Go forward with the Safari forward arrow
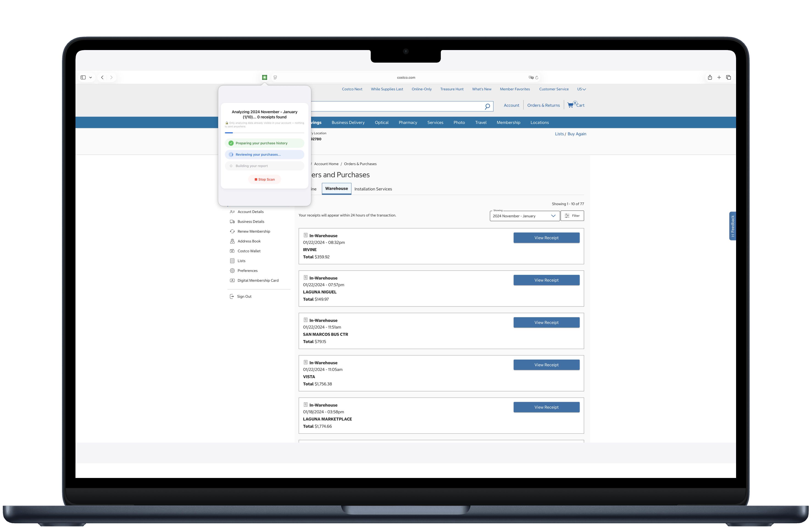This screenshot has height=528, width=812. (111, 78)
